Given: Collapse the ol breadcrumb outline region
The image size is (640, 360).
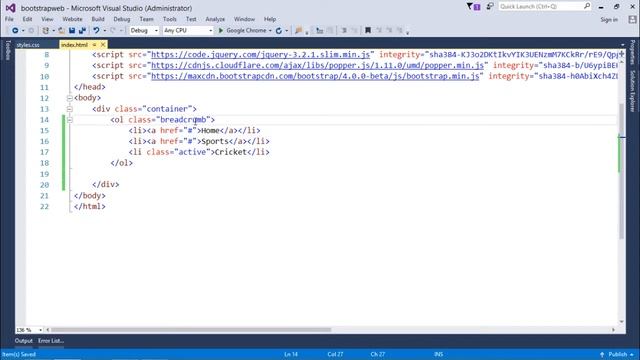Looking at the screenshot, I should (x=69, y=120).
